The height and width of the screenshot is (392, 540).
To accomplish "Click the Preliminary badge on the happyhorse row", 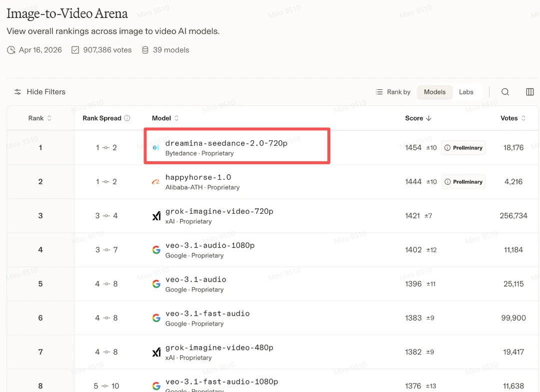I will 463,182.
